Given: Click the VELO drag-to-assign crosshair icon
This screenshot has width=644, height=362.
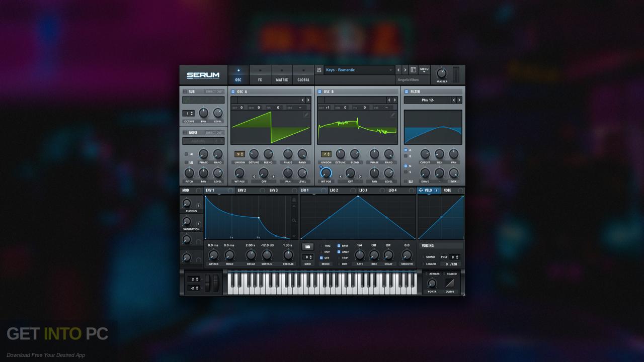Looking at the screenshot, I should pos(421,191).
